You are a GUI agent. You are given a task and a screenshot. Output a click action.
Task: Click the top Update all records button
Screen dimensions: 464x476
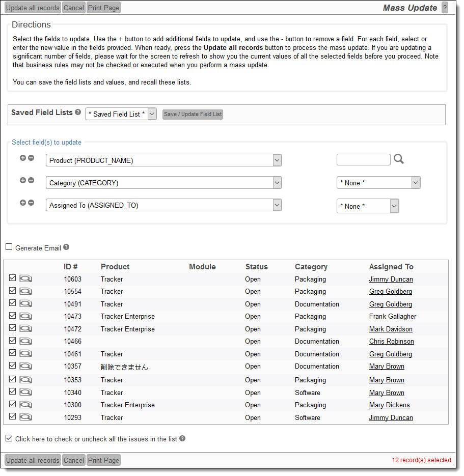[33, 8]
